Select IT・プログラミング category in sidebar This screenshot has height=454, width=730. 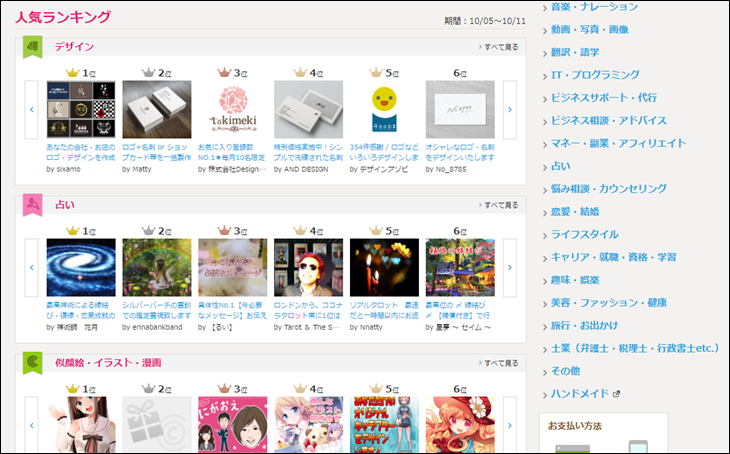click(x=595, y=75)
